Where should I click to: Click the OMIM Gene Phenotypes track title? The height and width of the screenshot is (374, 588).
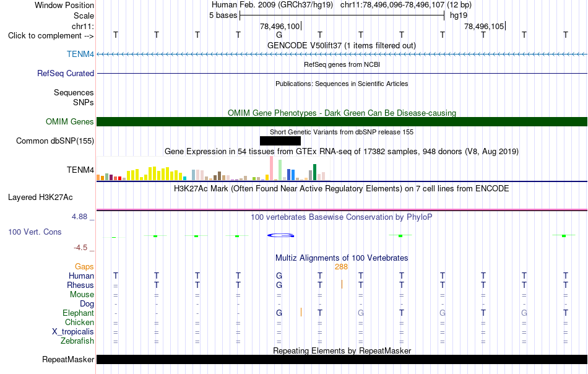click(342, 113)
